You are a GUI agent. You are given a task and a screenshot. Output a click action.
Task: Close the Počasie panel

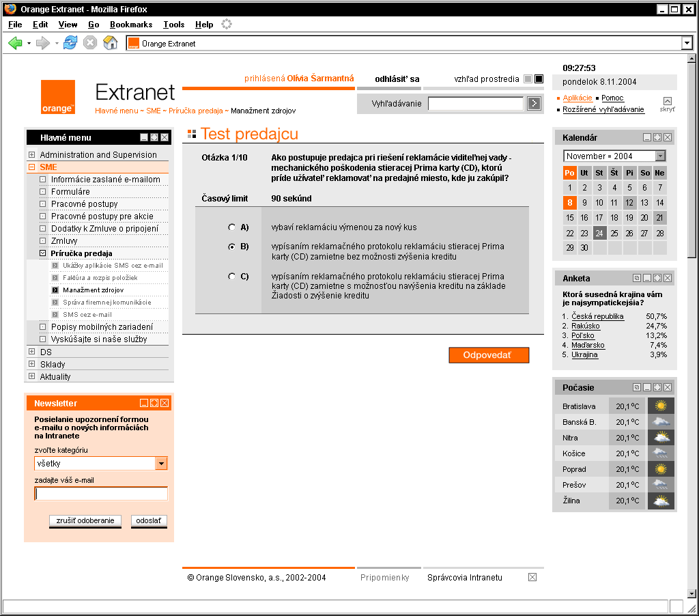coord(668,388)
